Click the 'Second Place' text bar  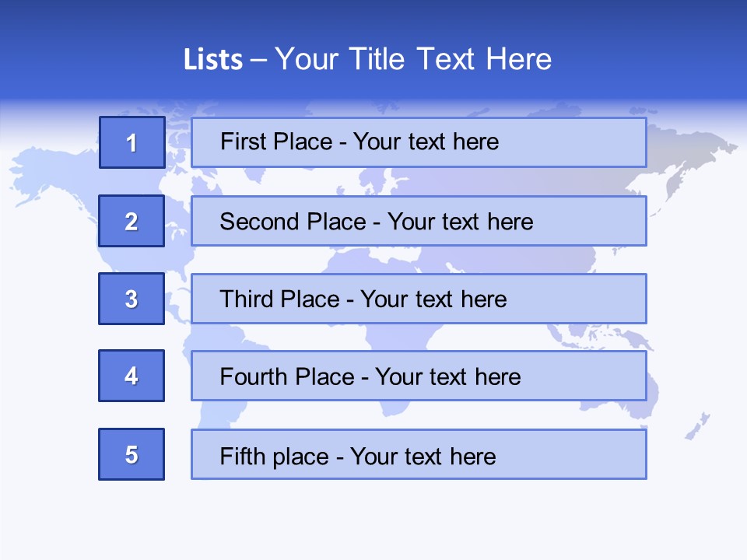point(419,221)
